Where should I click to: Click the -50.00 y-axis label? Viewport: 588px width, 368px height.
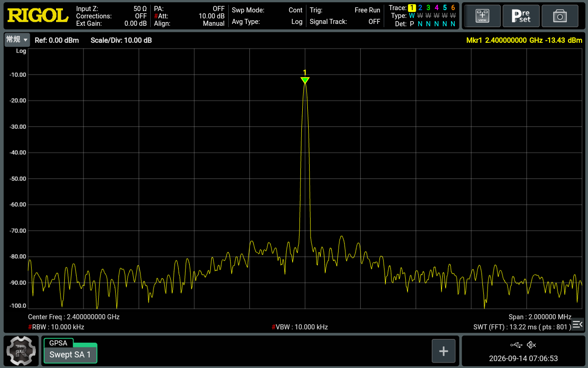18,178
